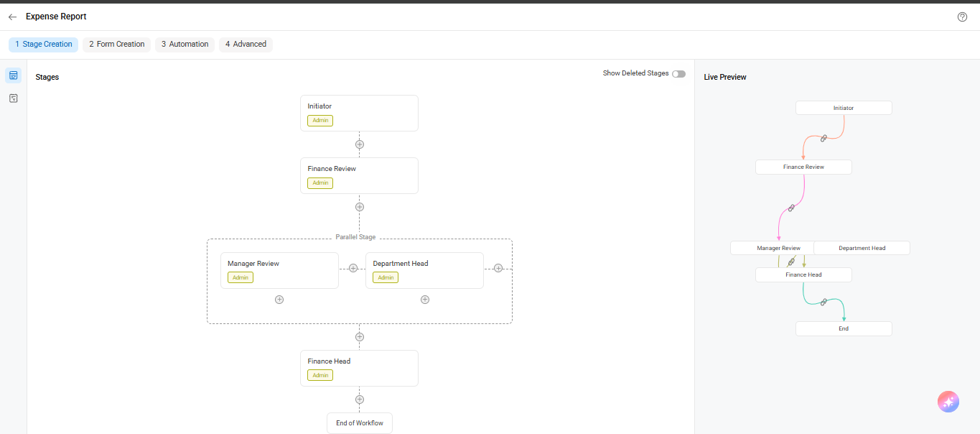Add stage below the Parallel Stage box

[x=360, y=337]
